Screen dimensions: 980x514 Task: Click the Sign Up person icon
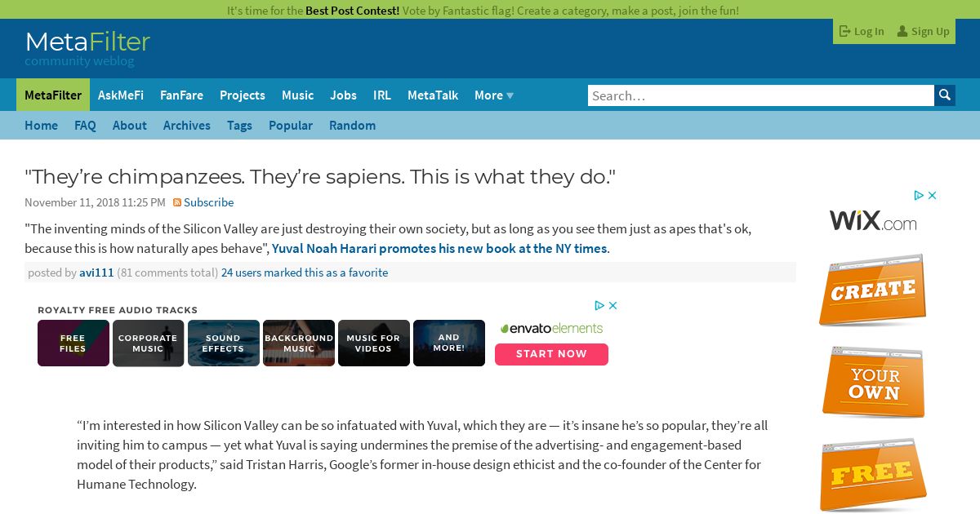[902, 31]
